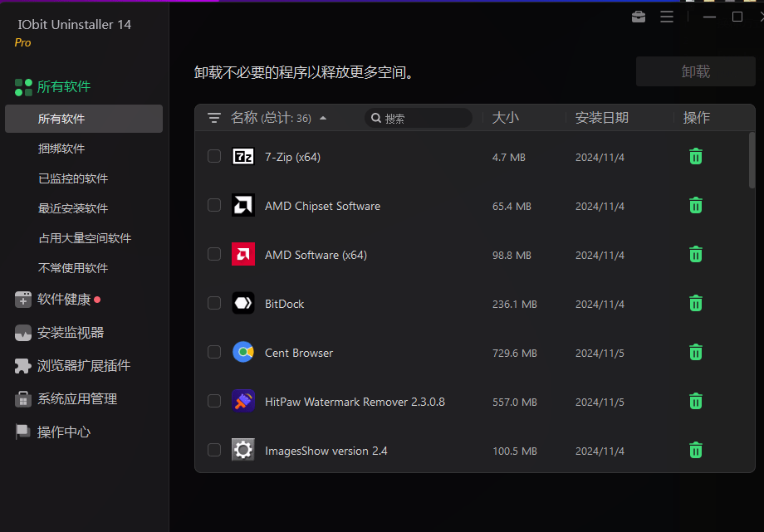The height and width of the screenshot is (532, 764).
Task: Toggle name sort arrow next to 总计: 36
Action: 323,118
